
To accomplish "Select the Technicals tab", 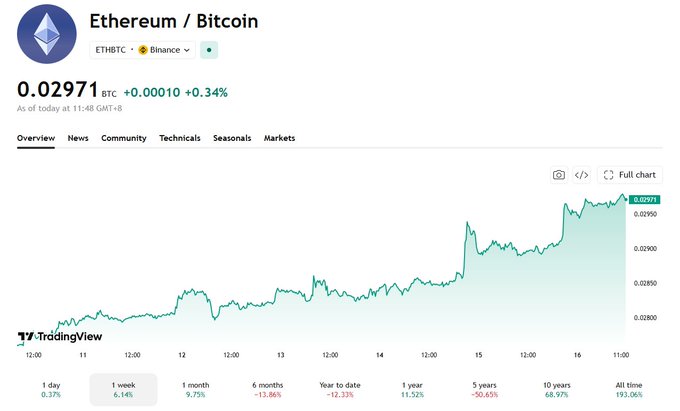I will (x=180, y=138).
